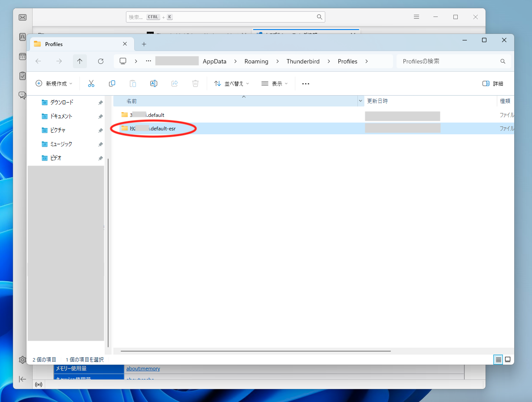Cut the selected folder with the scissors icon
This screenshot has width=532, height=402.
[x=91, y=83]
